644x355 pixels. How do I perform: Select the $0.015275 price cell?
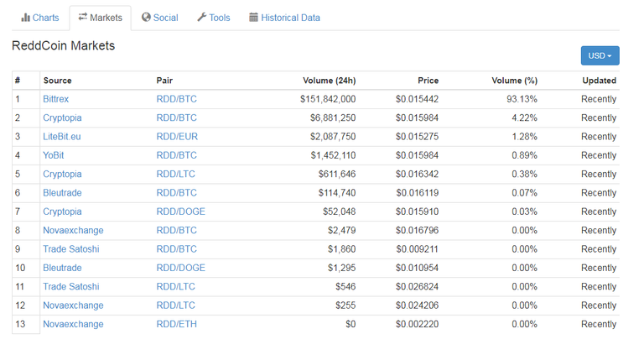417,137
